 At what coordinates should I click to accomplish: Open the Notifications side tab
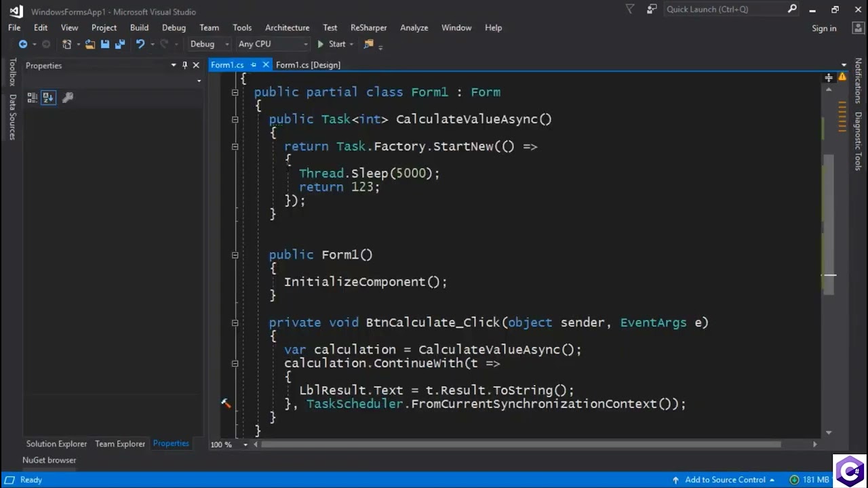[x=858, y=81]
